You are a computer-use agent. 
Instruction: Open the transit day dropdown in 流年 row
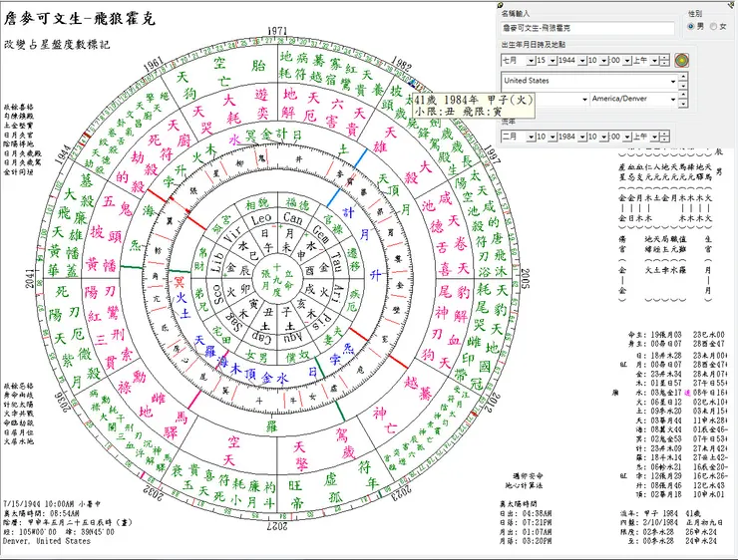(553, 137)
